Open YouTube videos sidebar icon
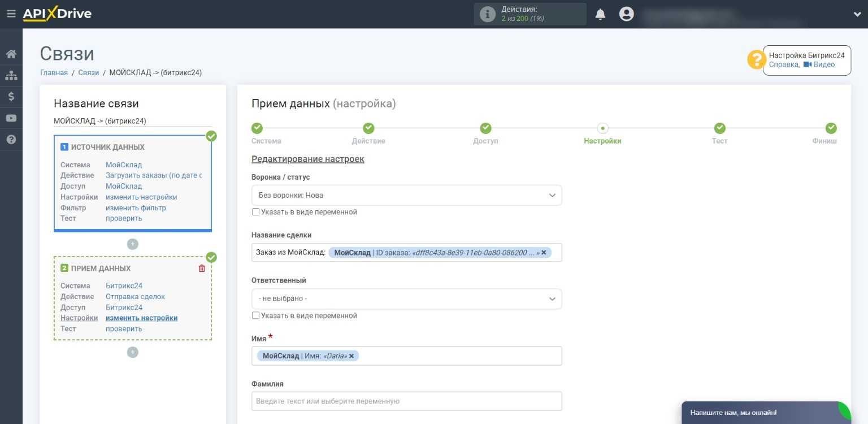This screenshot has height=424, width=868. 11,118
